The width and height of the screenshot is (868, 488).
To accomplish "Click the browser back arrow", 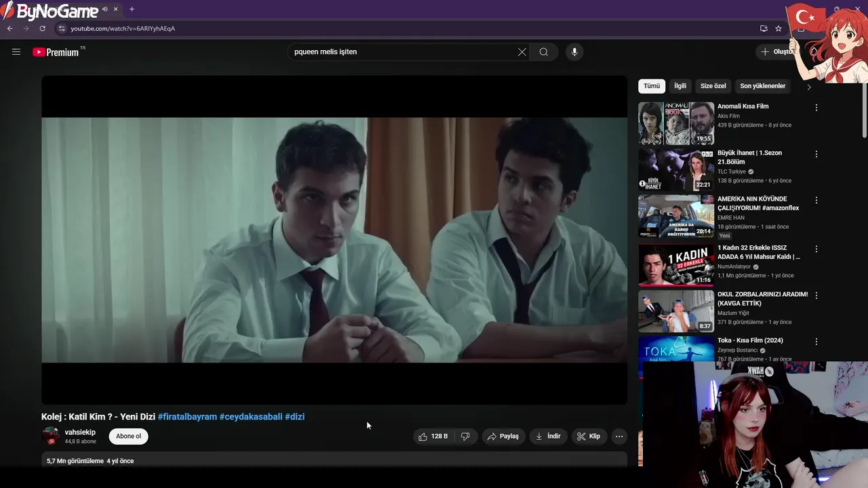I will 9,28.
